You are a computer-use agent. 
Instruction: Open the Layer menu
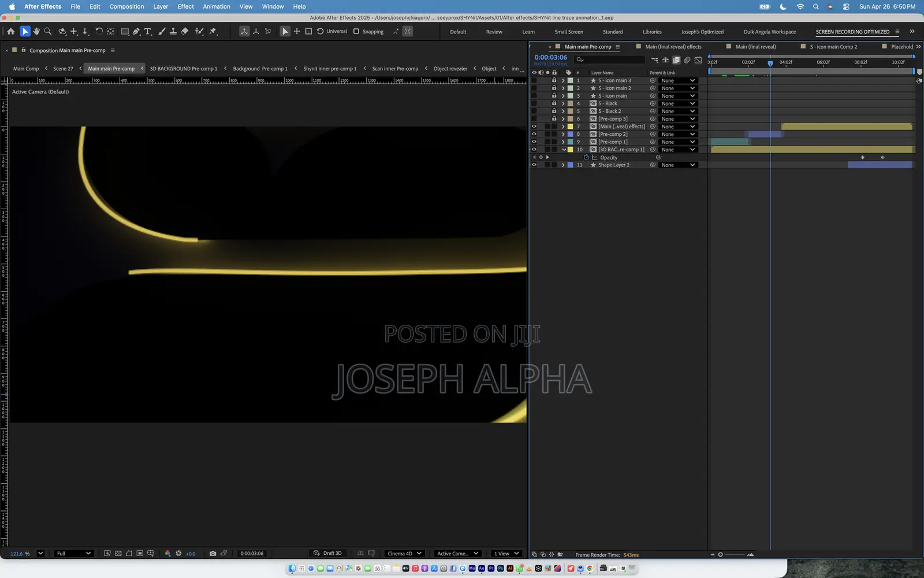tap(161, 6)
